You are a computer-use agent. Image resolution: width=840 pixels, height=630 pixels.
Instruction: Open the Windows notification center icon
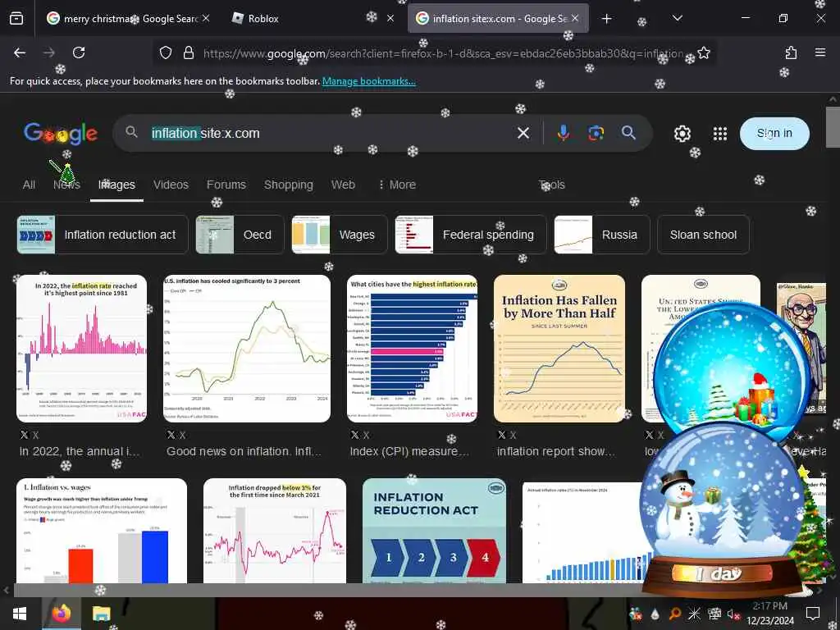(x=813, y=614)
